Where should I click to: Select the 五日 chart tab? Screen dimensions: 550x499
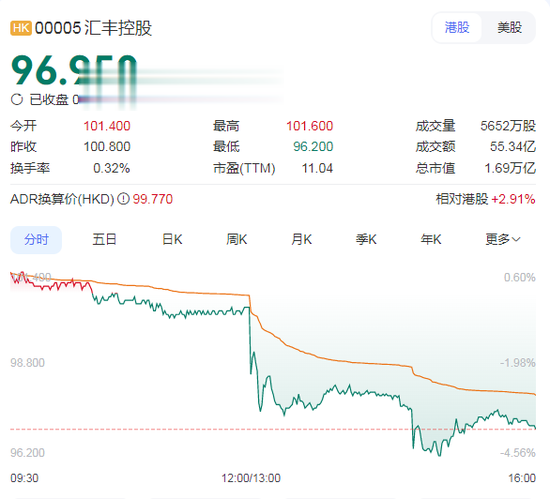point(104,240)
